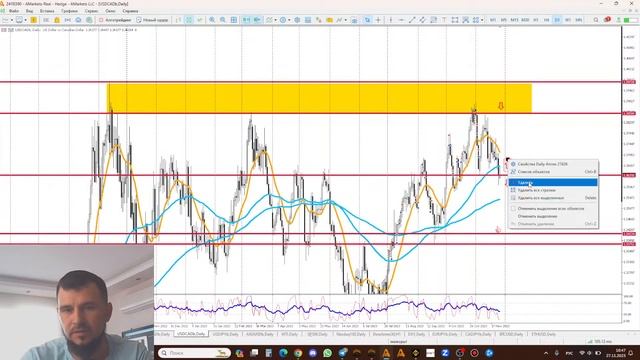
Task: Choose Удалить все выделенные in context menu
Action: pos(553,198)
